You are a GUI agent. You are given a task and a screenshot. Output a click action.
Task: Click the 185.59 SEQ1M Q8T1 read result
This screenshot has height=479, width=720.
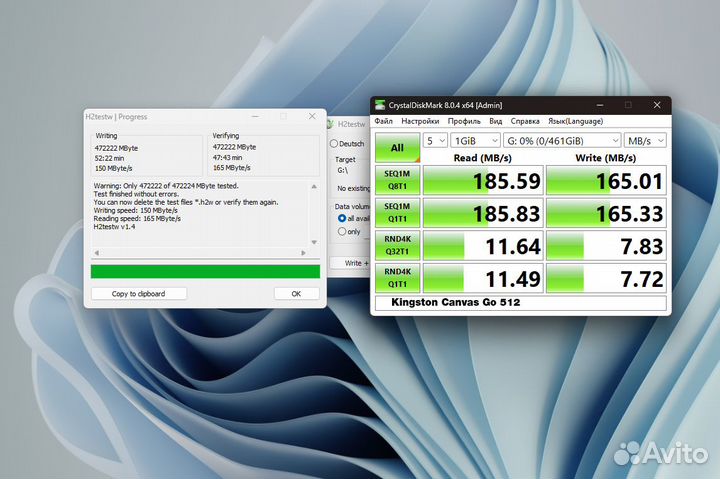(483, 180)
